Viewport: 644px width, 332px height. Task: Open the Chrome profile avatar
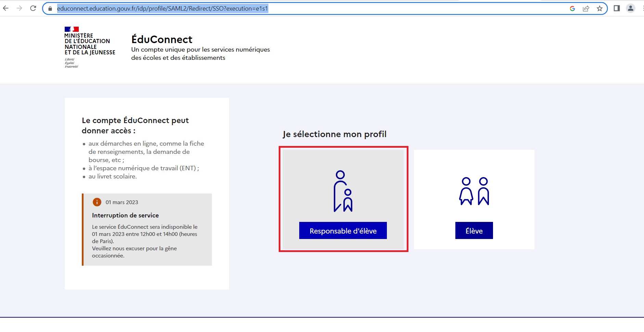(x=630, y=9)
